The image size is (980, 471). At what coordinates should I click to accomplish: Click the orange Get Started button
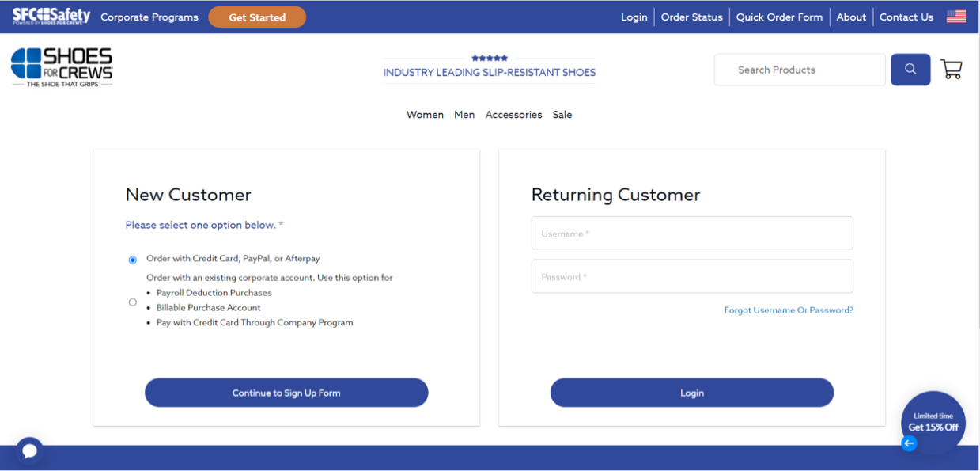click(x=257, y=17)
